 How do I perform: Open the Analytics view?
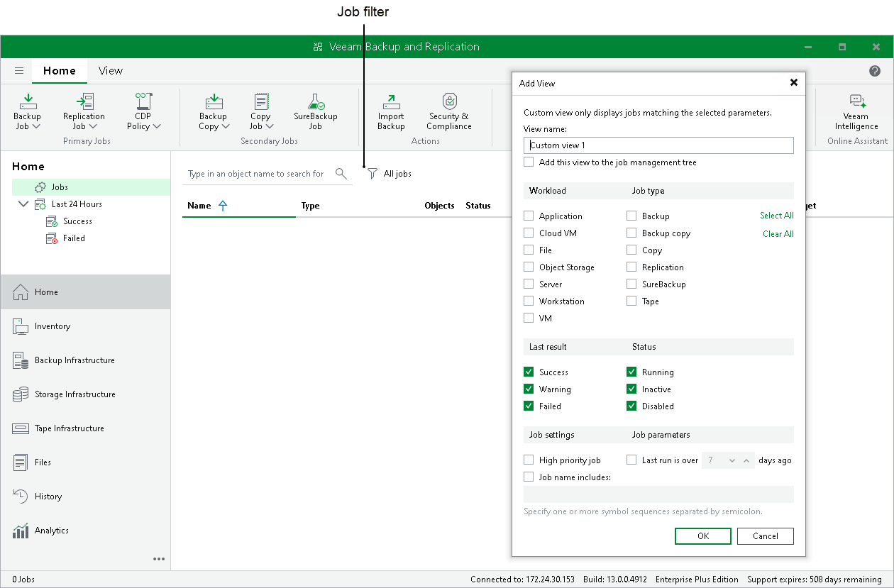tap(85, 531)
